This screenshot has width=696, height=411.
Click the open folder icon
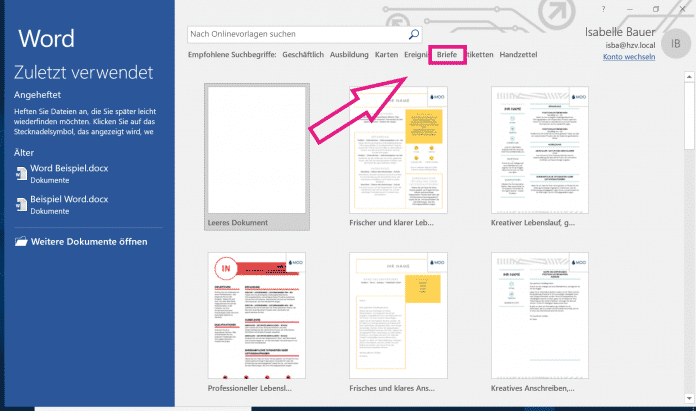pyautogui.click(x=21, y=241)
